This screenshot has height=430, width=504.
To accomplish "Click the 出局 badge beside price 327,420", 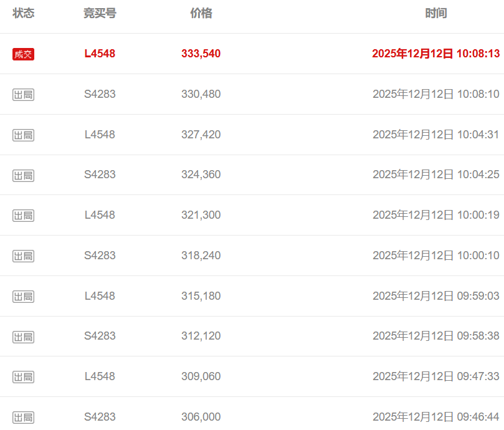I will [x=23, y=135].
